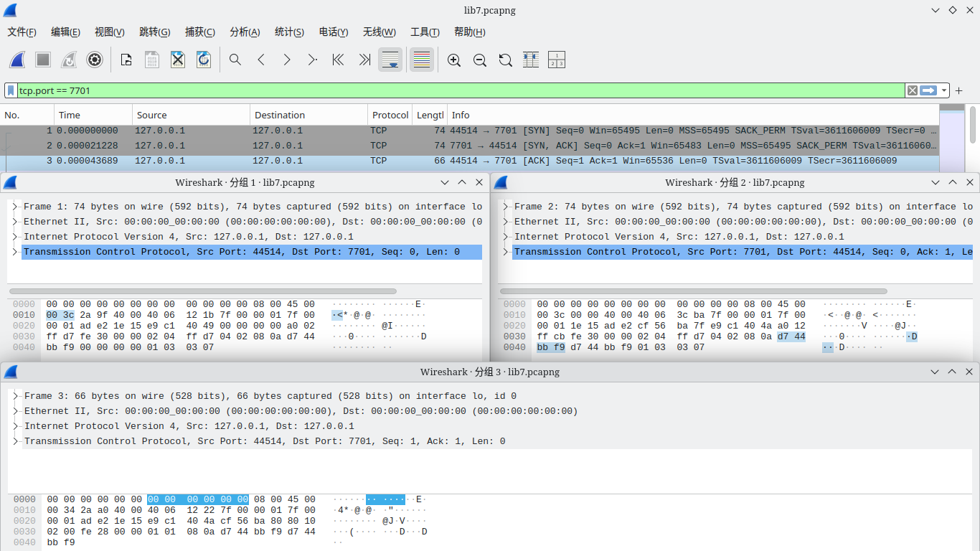The height and width of the screenshot is (551, 980).
Task: Jump to the first packet
Action: (338, 60)
